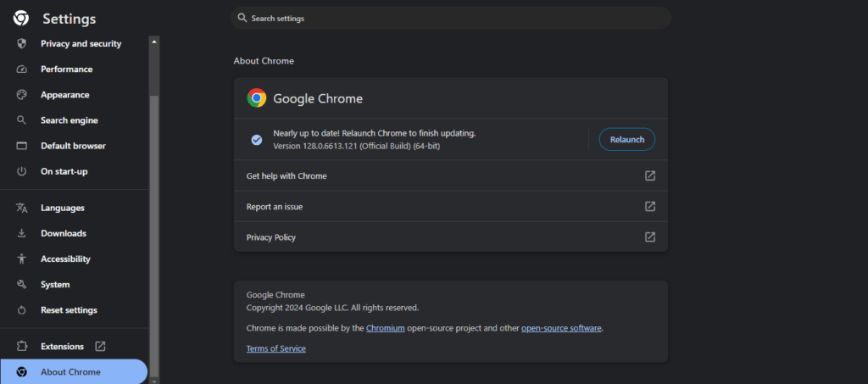Click the Default browser window icon
This screenshot has height=384, width=868.
21,146
